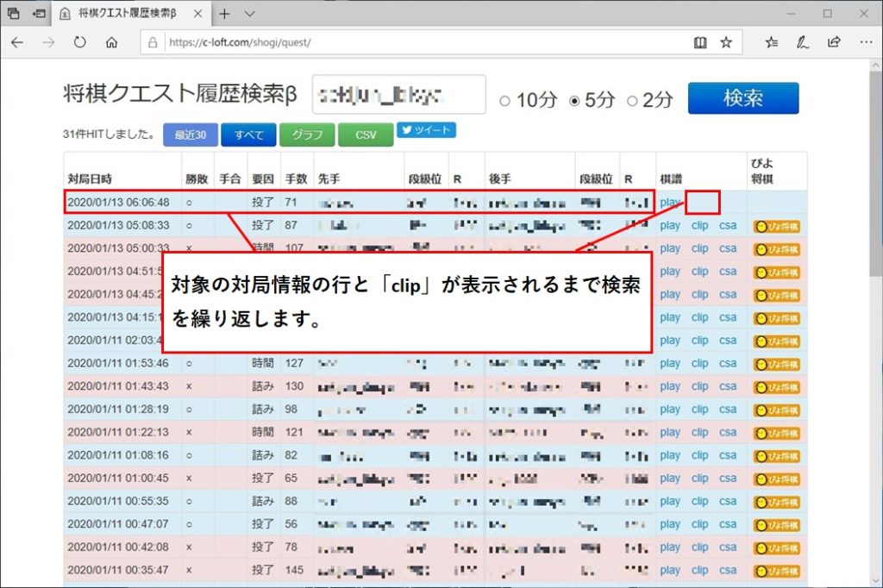Click play link in 01:53:46 row
The height and width of the screenshot is (588, 883).
[x=670, y=363]
